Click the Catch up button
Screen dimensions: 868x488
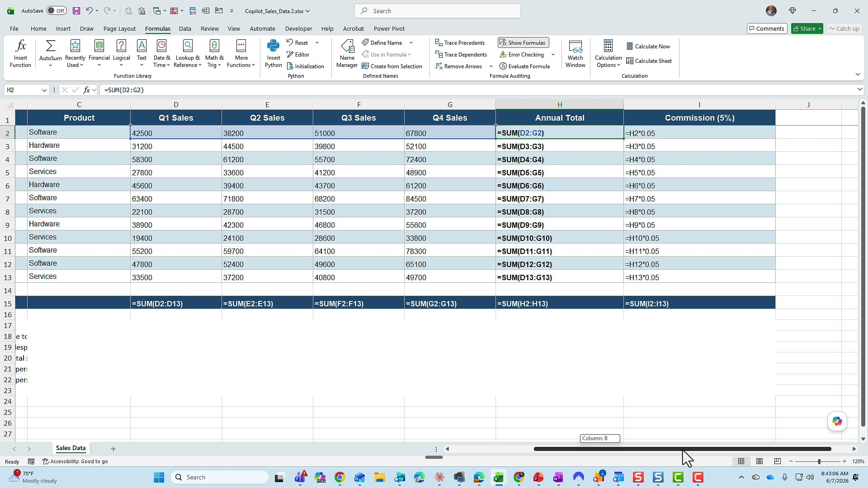844,28
